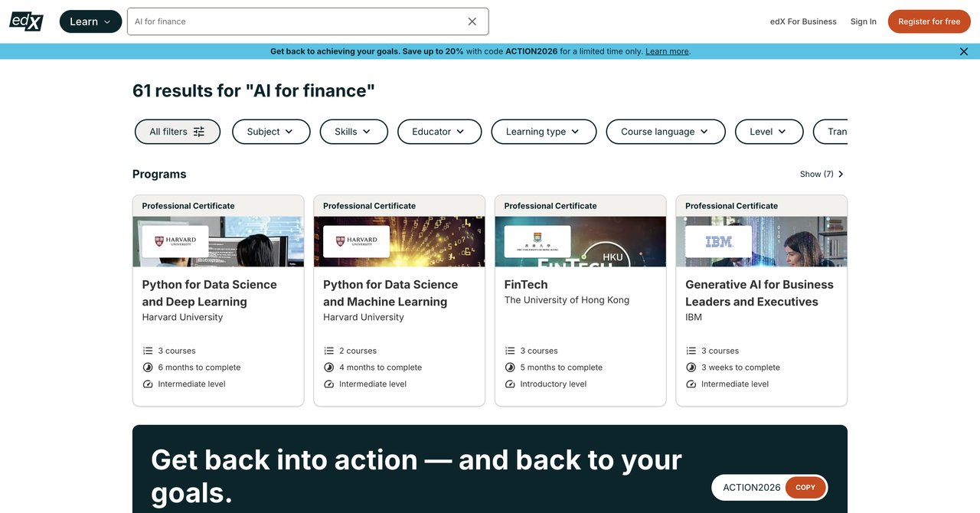Image resolution: width=980 pixels, height=513 pixels.
Task: Click 'Introductory level' text
Action: [554, 384]
